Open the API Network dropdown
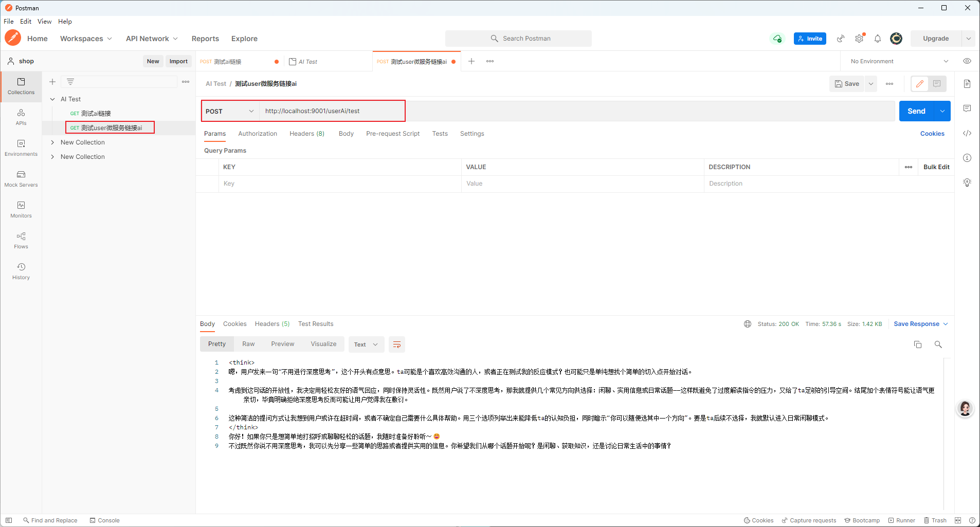Viewport: 980px width, 527px height. tap(152, 39)
